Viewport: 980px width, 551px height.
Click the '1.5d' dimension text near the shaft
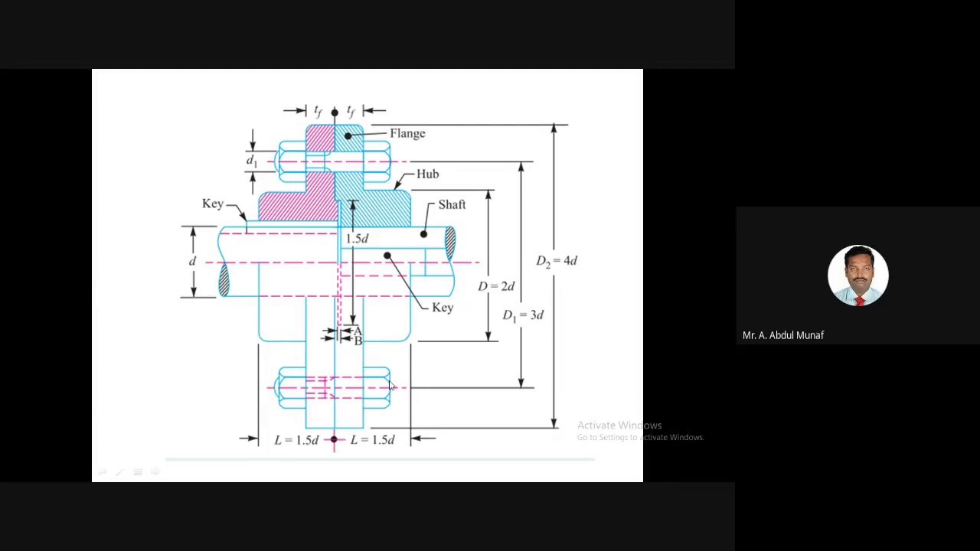[x=358, y=239]
